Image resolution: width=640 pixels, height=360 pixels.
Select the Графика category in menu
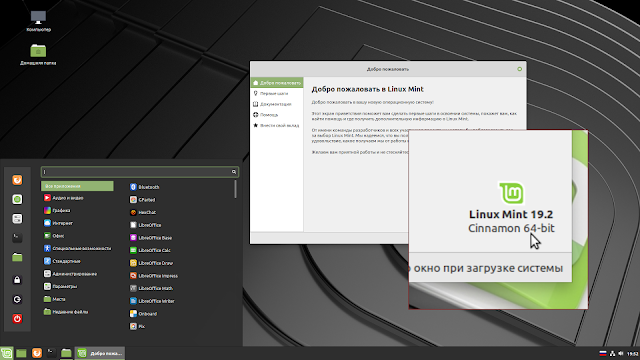[57, 211]
